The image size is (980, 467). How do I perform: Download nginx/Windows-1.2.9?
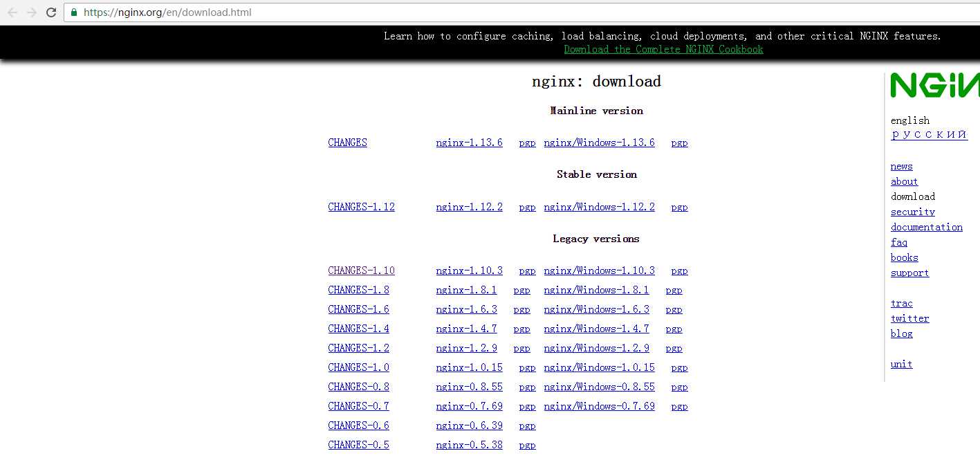(x=596, y=348)
